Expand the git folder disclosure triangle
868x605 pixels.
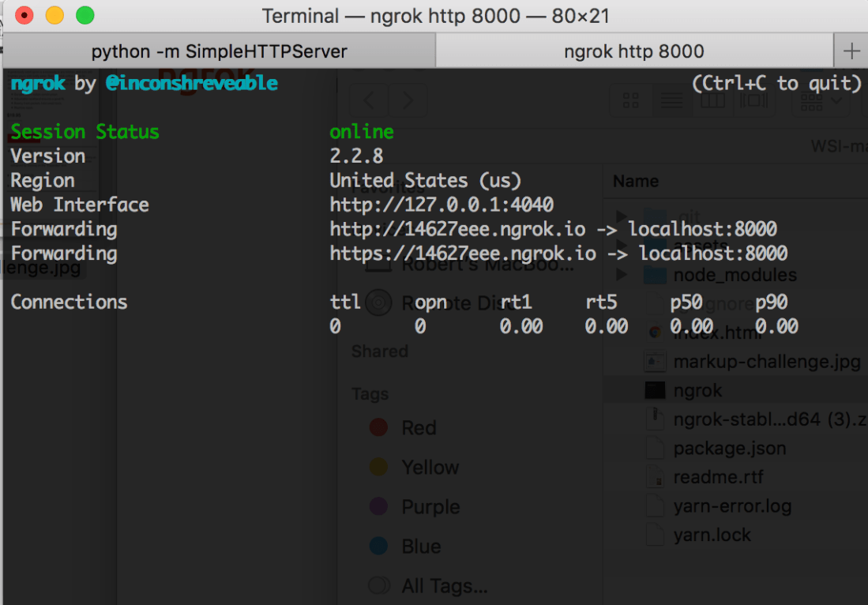(x=622, y=216)
